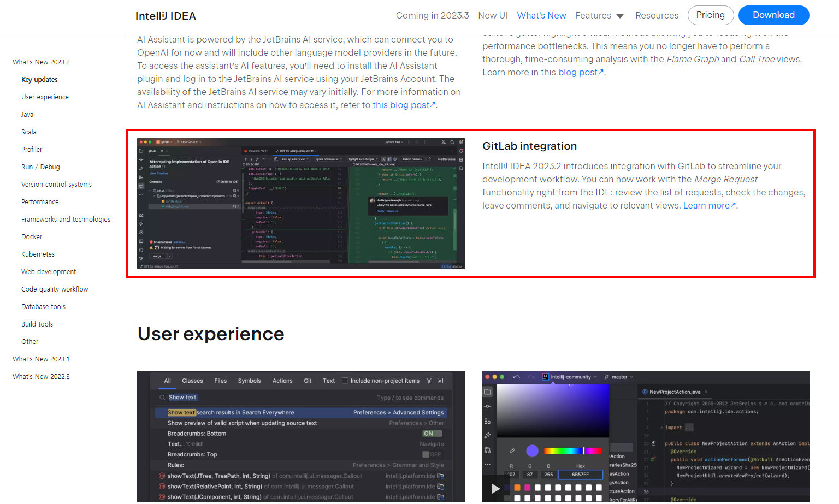Open What's New 2023.1 in sidebar
Viewport: 839px width, 504px height.
41,359
